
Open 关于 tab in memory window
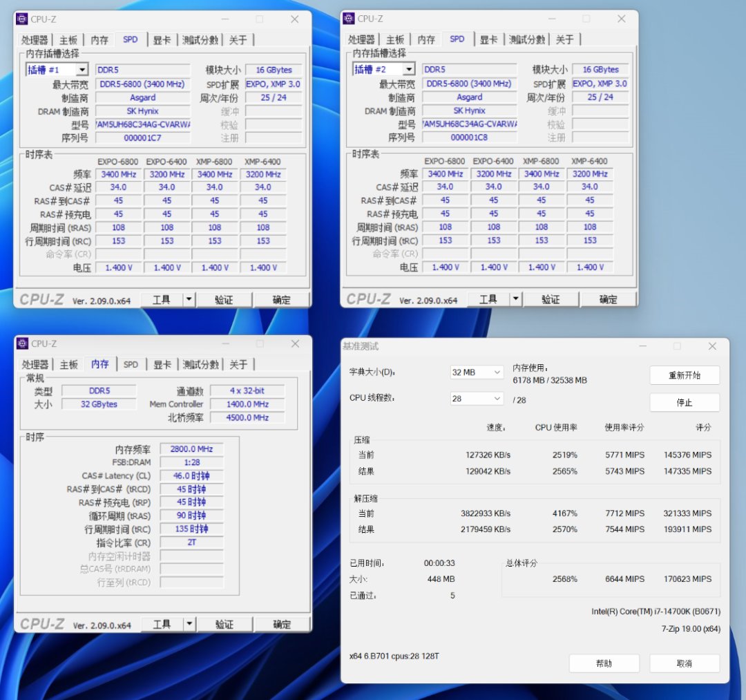[x=238, y=365]
